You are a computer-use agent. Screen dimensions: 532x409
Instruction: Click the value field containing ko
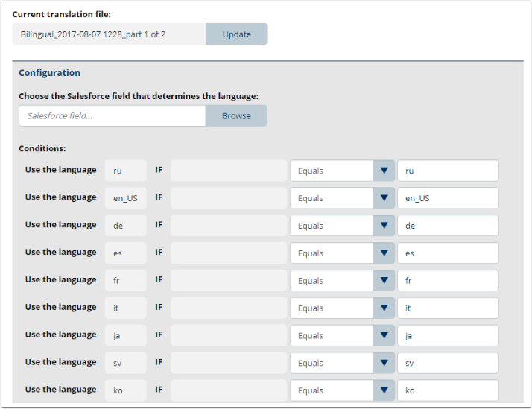(448, 390)
